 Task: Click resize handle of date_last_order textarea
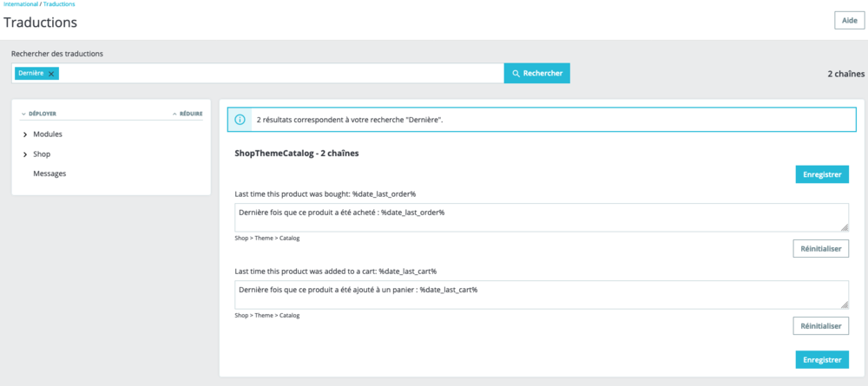[845, 227]
